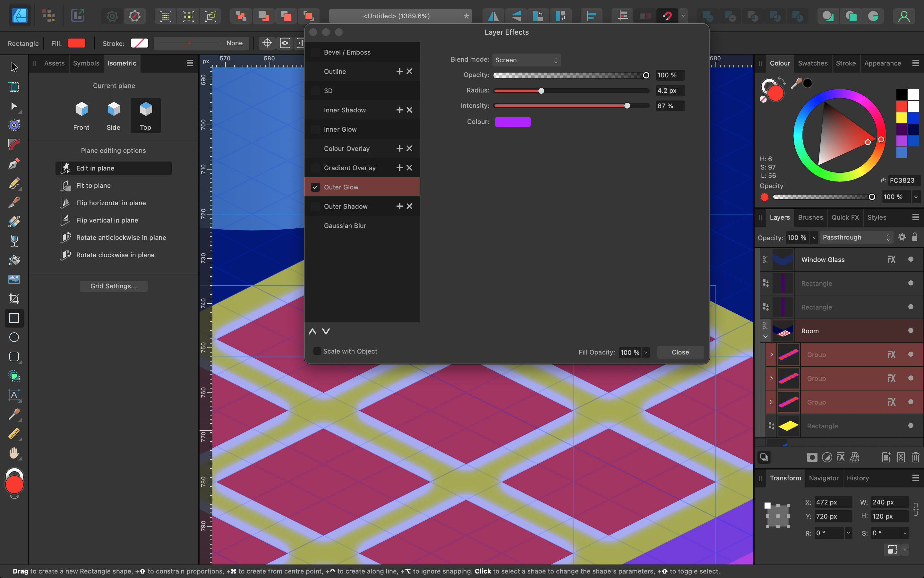This screenshot has height=578, width=924.
Task: Click the purple Outer Glow Colour swatch
Action: [x=512, y=122]
